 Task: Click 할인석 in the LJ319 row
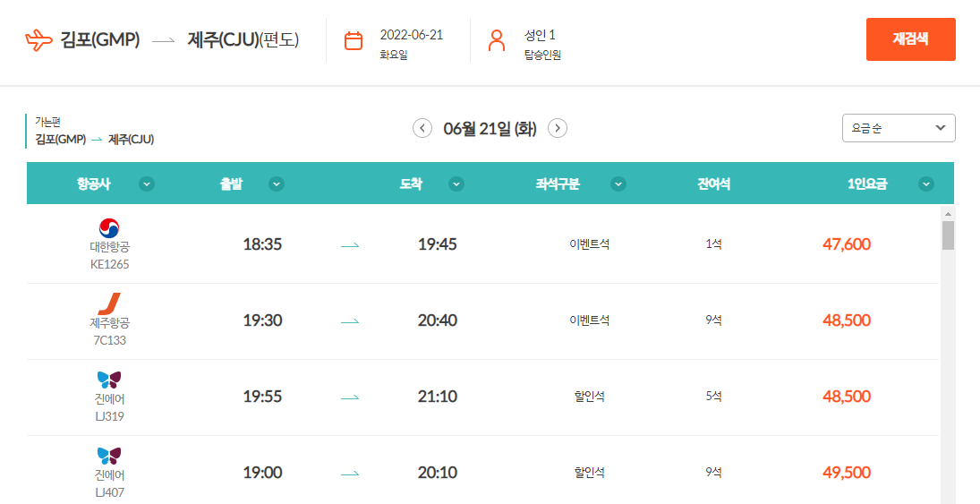[x=590, y=397]
